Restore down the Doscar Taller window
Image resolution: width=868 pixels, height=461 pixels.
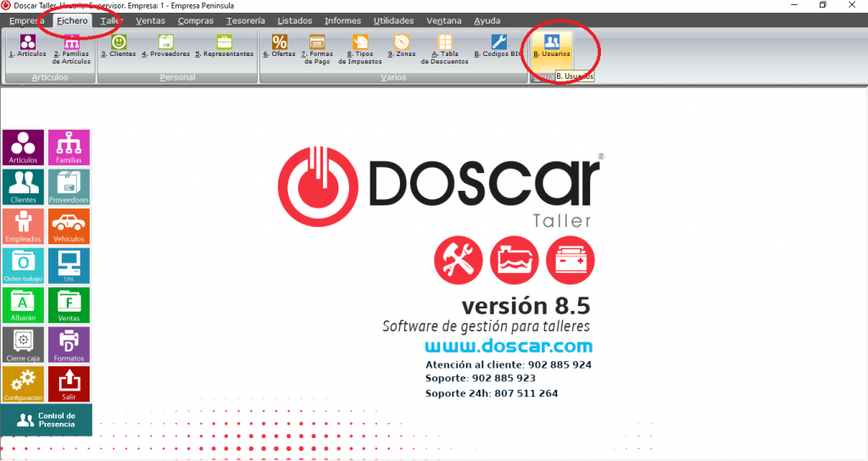[823, 5]
